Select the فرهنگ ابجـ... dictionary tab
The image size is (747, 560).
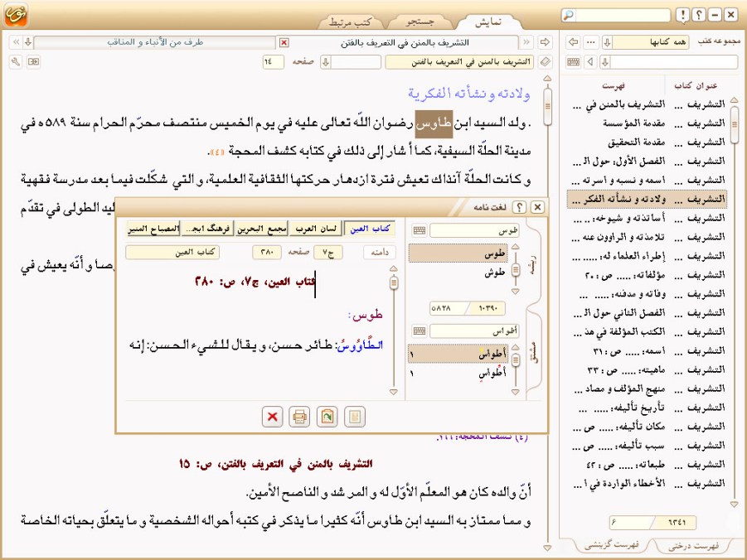click(x=208, y=229)
